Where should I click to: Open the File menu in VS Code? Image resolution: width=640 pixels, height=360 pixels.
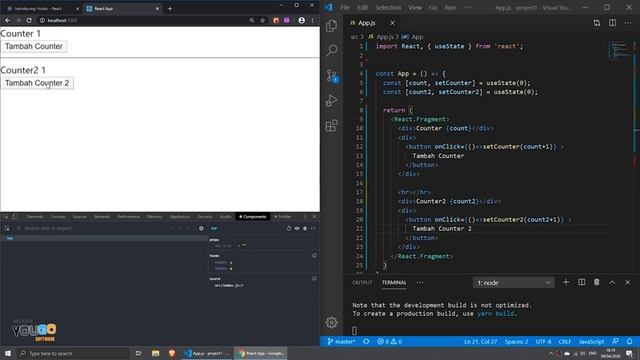pos(345,7)
